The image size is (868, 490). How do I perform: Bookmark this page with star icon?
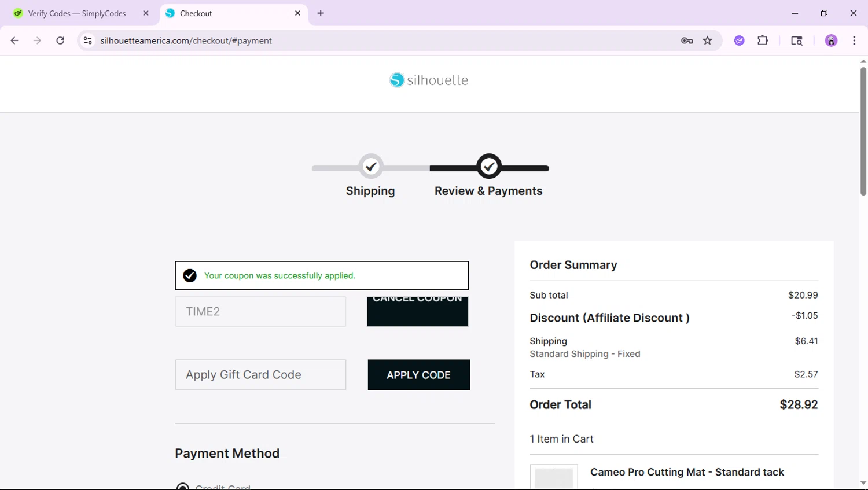click(708, 40)
